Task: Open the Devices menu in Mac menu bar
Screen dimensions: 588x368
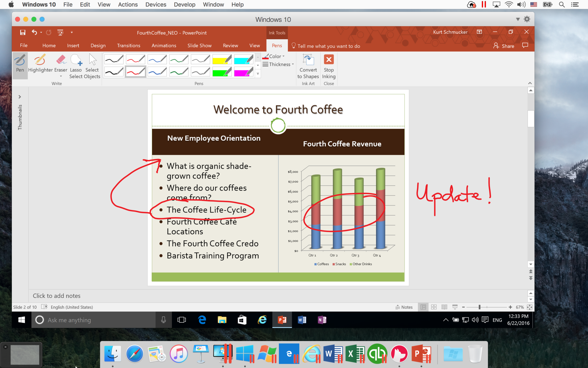Action: (156, 5)
